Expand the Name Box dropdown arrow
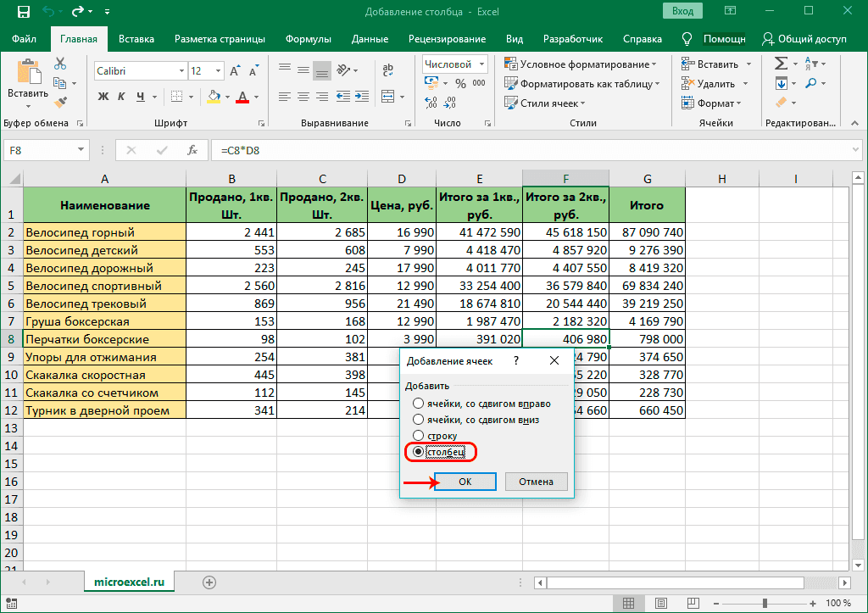This screenshot has height=613, width=868. click(81, 149)
